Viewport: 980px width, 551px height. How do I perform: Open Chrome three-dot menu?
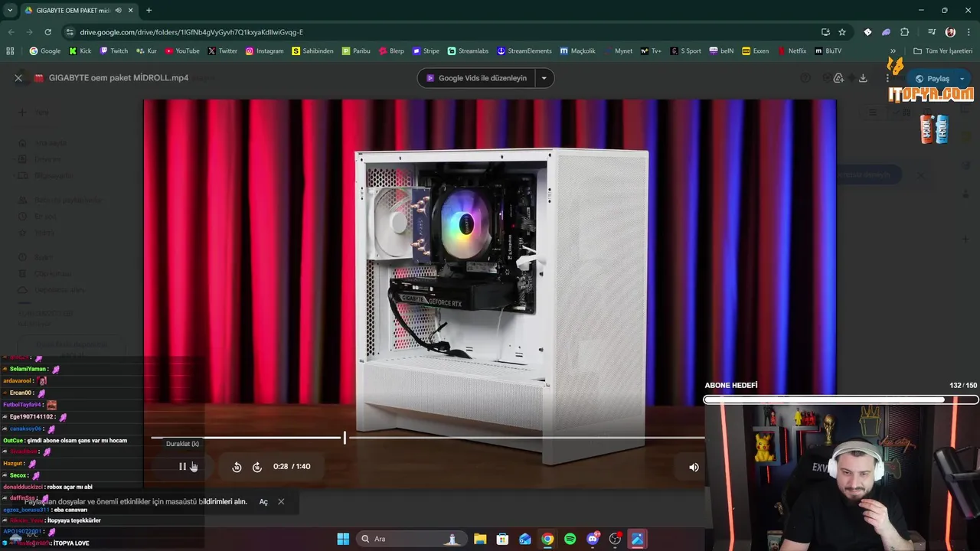pos(969,32)
